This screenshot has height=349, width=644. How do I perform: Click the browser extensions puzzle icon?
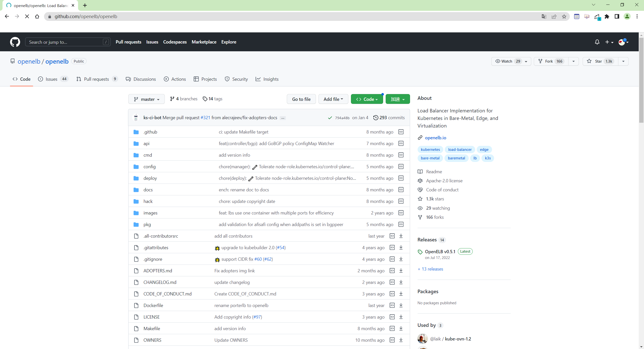click(x=607, y=17)
